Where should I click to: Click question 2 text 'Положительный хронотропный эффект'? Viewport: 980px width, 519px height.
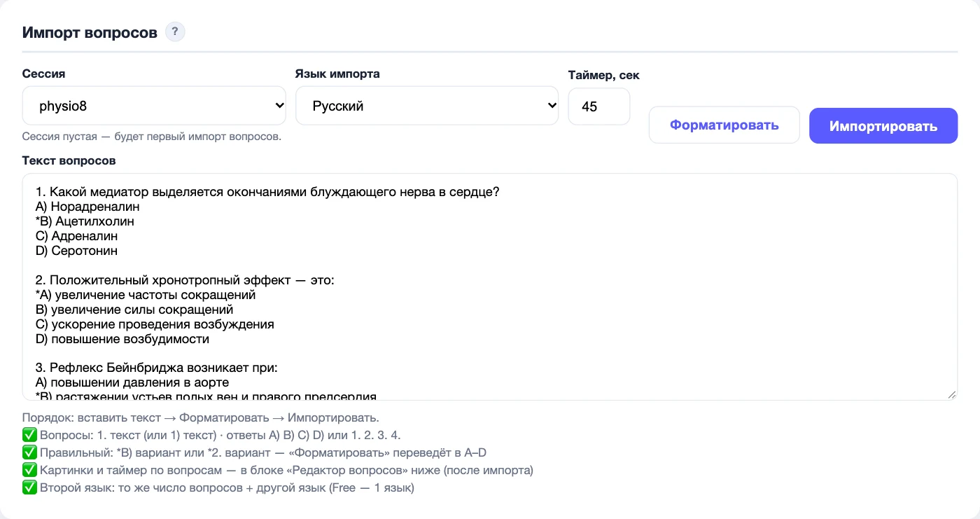coord(185,280)
